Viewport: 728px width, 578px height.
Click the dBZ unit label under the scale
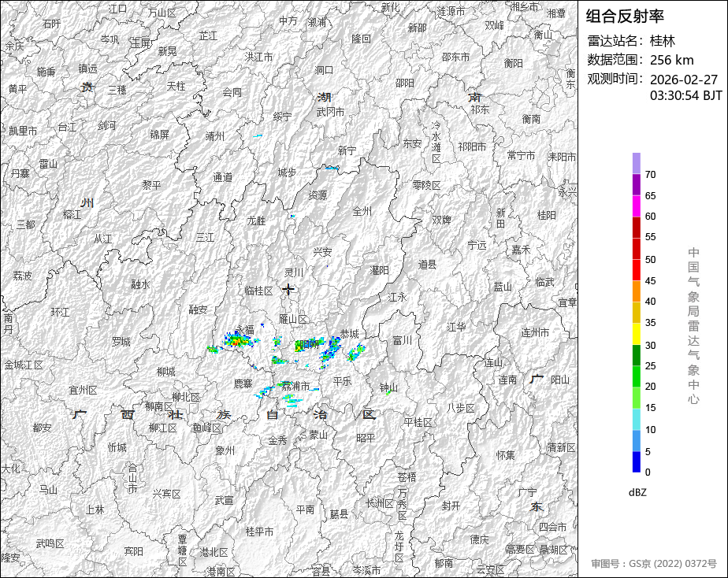[x=637, y=492]
